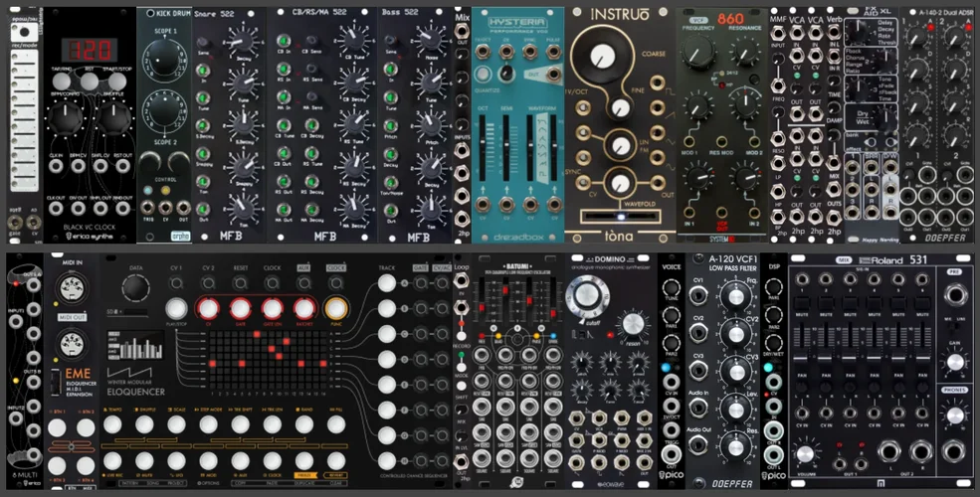This screenshot has height=497, width=980.
Task: Click the Res. knob on A-120 VCF1
Action: 734,447
